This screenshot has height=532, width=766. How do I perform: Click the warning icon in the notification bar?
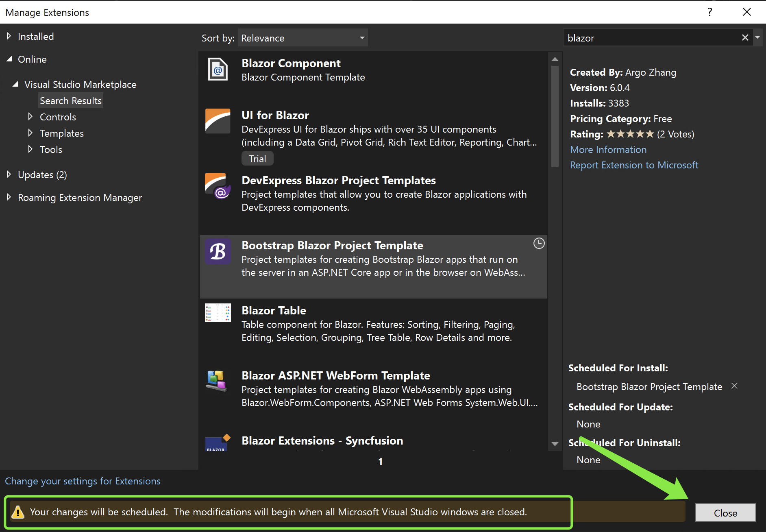click(x=17, y=512)
